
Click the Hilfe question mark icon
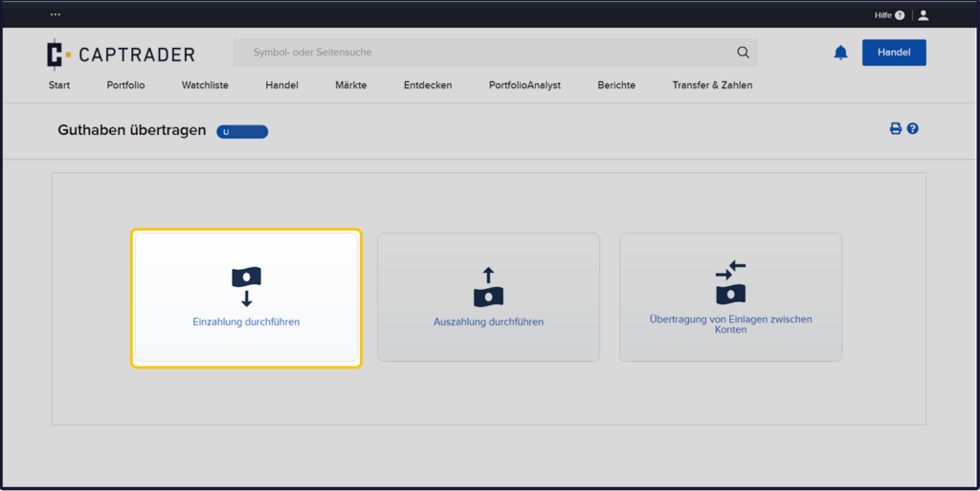click(900, 15)
